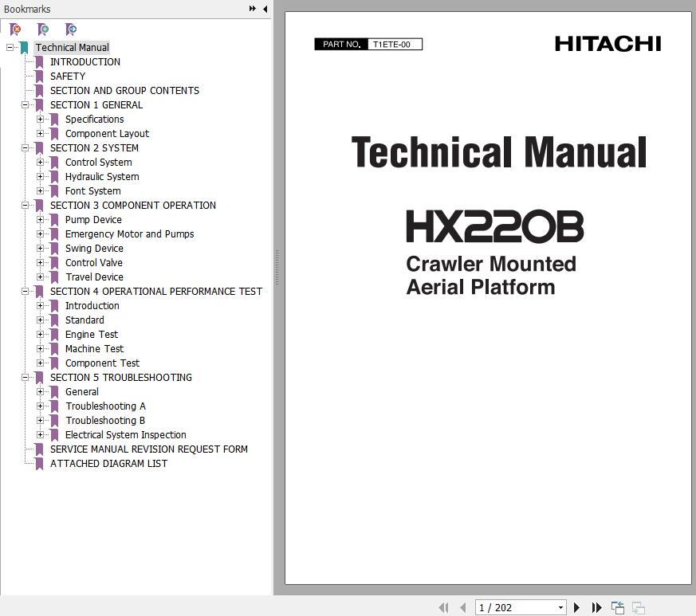The height and width of the screenshot is (616, 696).
Task: Jump to SECTION 2 SYSTEM
Action: coord(94,147)
